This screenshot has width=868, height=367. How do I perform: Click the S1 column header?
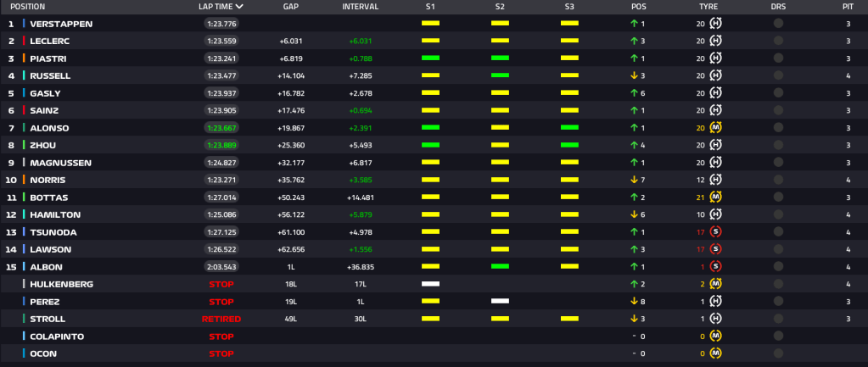point(430,7)
